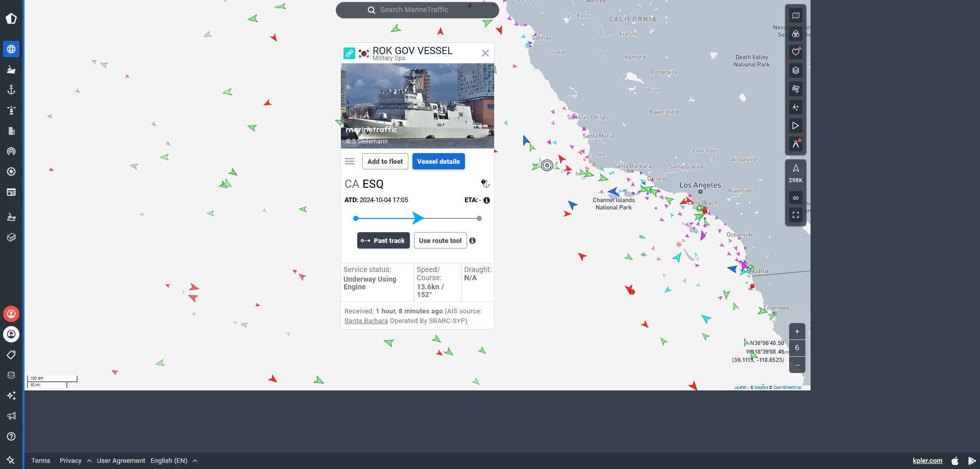The image size is (980, 469).
Task: Open the locked distance measure tool
Action: 795,144
